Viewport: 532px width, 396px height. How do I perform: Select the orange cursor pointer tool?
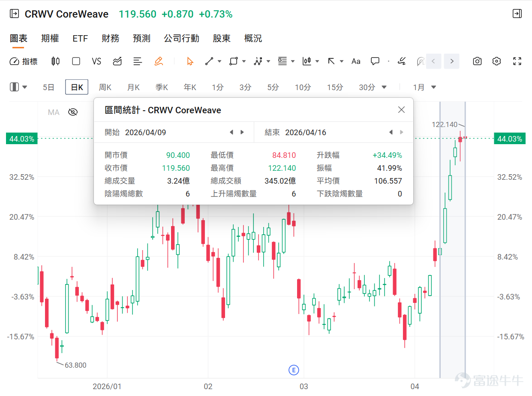coord(190,61)
